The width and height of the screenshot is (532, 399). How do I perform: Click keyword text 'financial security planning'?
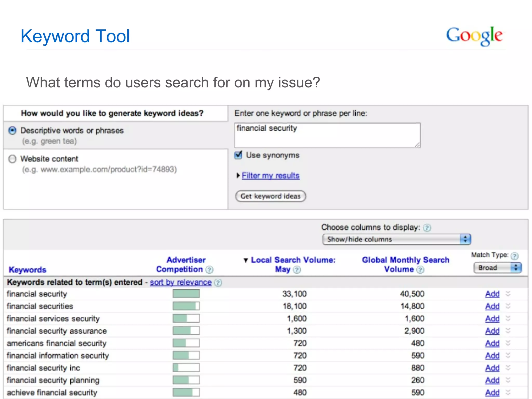tap(53, 380)
